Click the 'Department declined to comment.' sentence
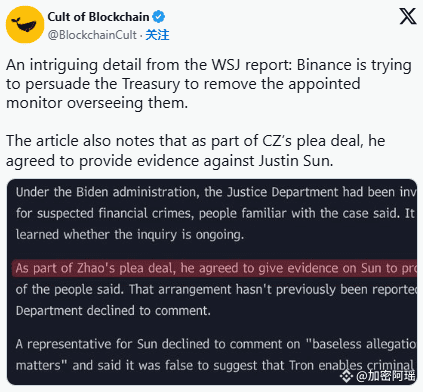This screenshot has height=392, width=423. [113, 311]
